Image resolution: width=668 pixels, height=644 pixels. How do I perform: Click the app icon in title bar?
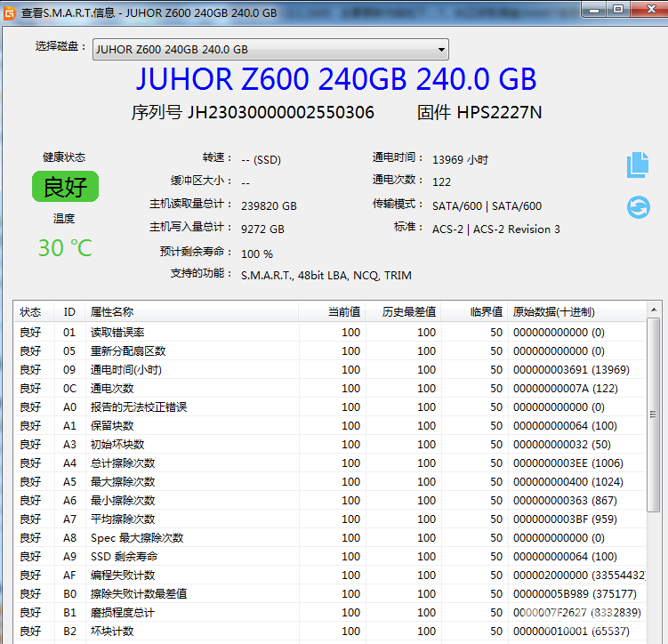coord(9,12)
